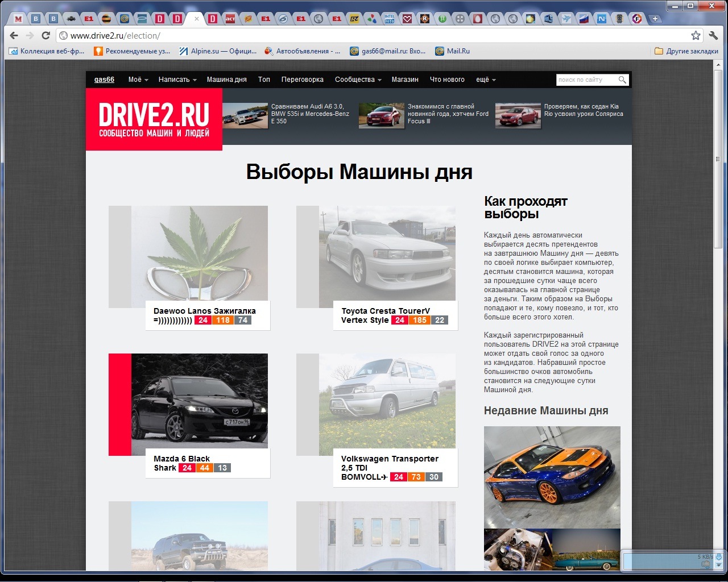Click the orange 118 score on Daewoo Lanos

click(x=223, y=320)
